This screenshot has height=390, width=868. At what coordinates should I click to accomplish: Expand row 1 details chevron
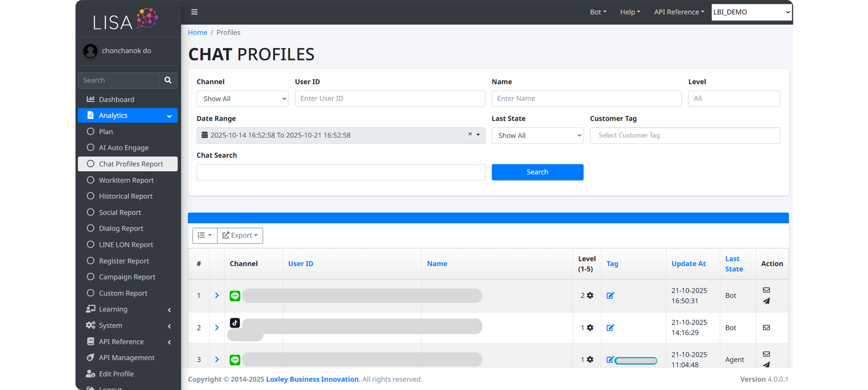coord(217,295)
